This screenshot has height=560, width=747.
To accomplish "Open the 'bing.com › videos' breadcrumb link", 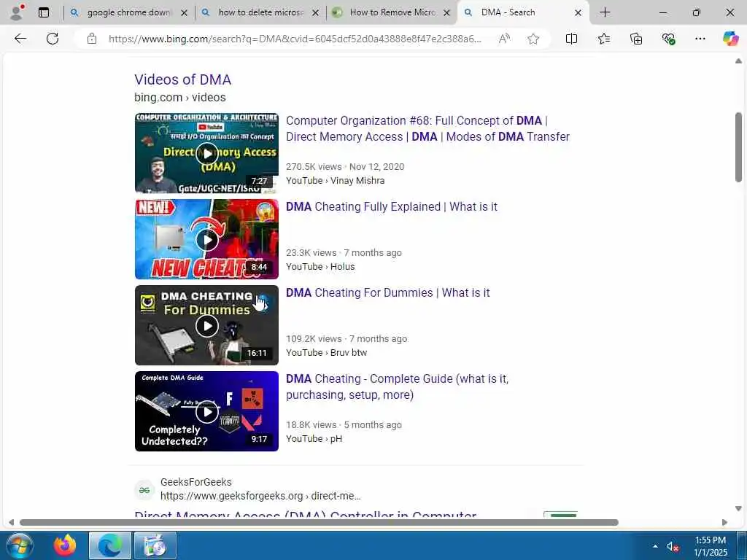I will pos(180,97).
